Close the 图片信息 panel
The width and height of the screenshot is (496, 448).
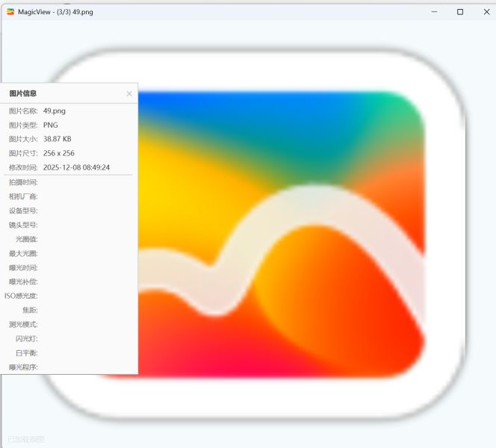pos(129,93)
